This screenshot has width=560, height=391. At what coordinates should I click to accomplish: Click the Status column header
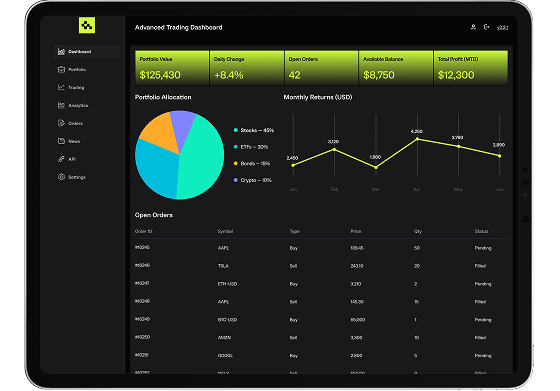(x=481, y=231)
